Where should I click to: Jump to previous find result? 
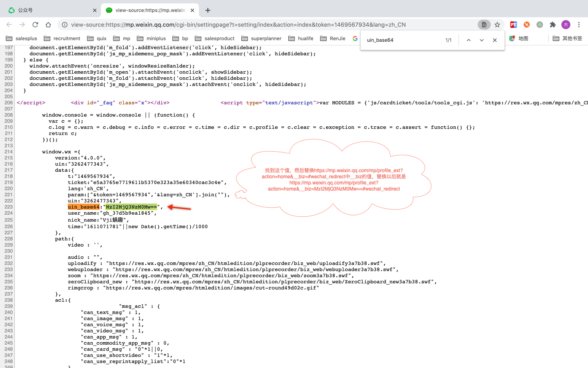coord(468,40)
